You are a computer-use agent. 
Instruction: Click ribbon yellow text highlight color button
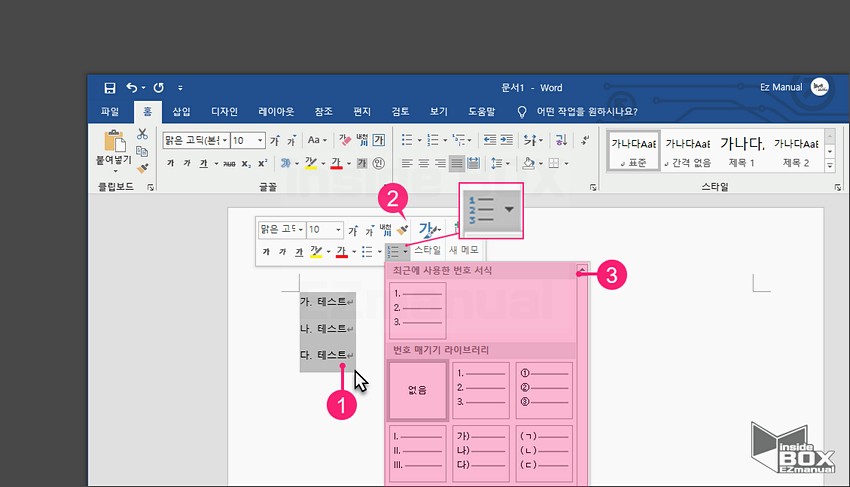311,163
